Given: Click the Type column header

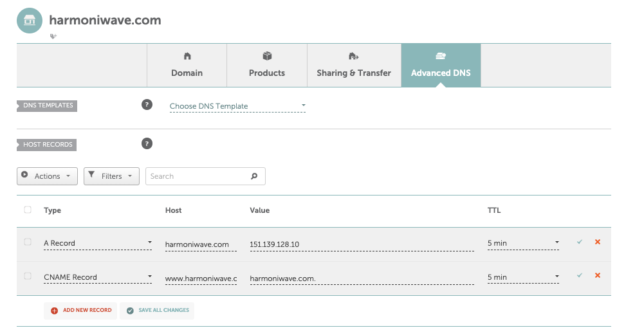Looking at the screenshot, I should (52, 210).
